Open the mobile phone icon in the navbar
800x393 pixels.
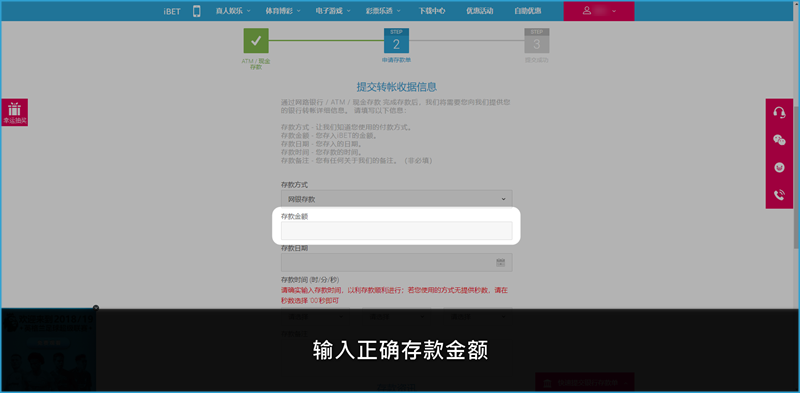pyautogui.click(x=196, y=11)
